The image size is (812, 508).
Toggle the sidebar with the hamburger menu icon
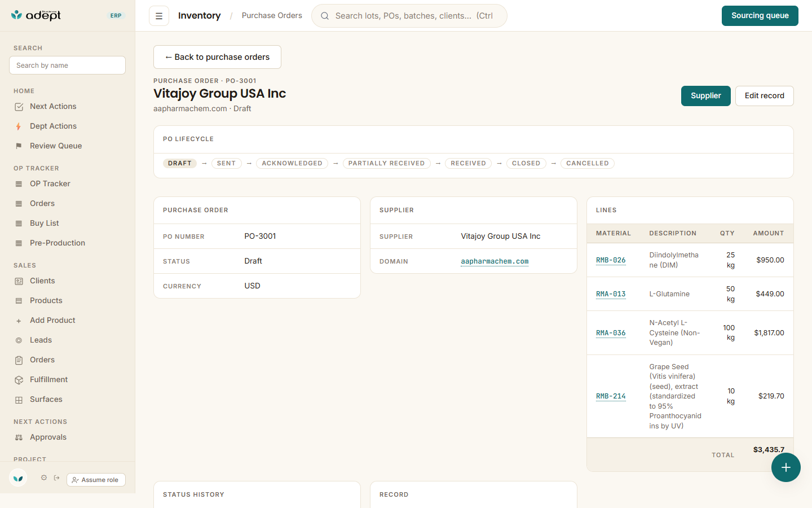point(159,16)
